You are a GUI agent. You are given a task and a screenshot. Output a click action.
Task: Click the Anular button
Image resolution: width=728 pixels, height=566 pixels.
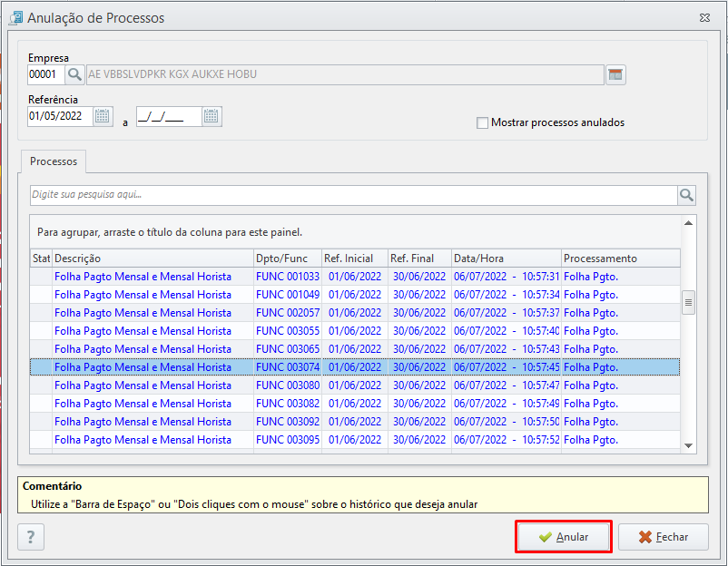pyautogui.click(x=563, y=537)
